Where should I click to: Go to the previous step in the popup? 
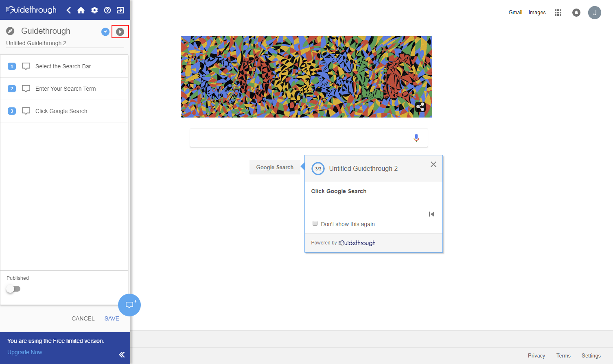[431, 214]
